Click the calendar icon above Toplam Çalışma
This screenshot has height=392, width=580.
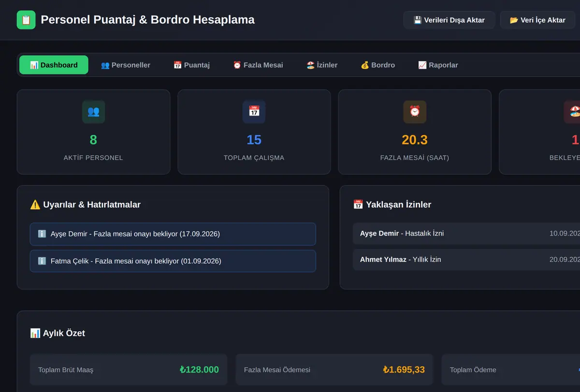pos(254,112)
